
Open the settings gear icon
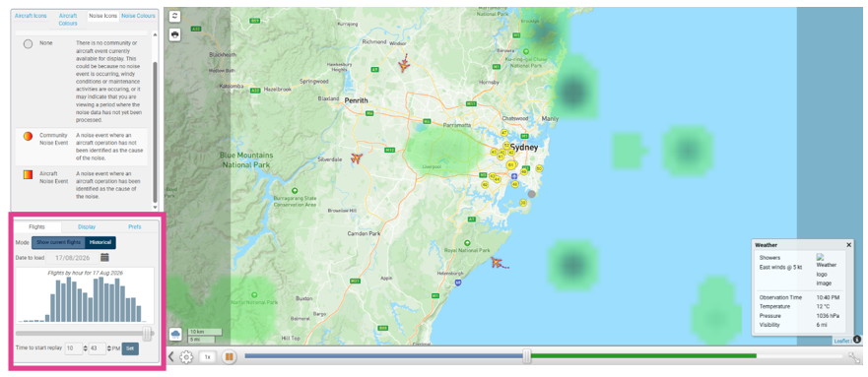coord(186,357)
